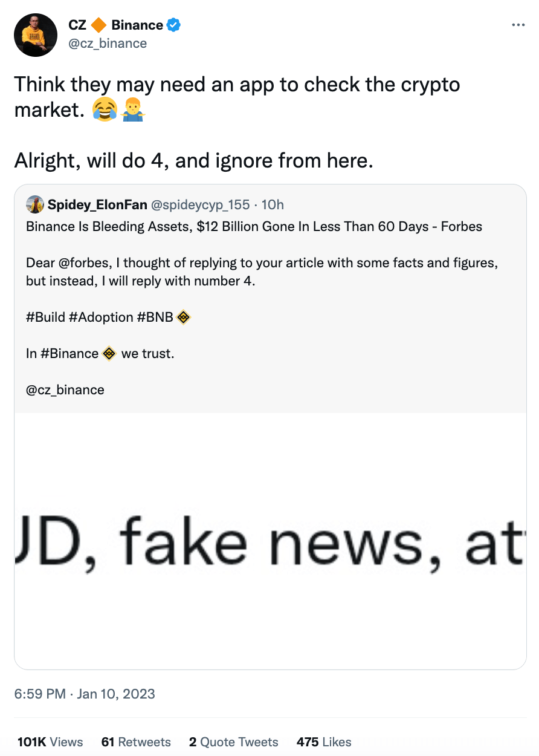View the 61 Retweets list
This screenshot has height=756, width=539.
click(x=136, y=742)
